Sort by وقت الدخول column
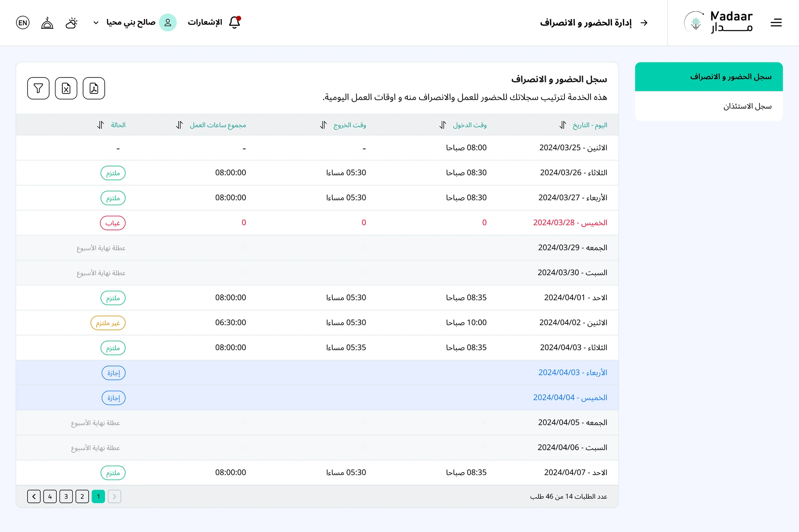799x532 pixels. point(443,125)
